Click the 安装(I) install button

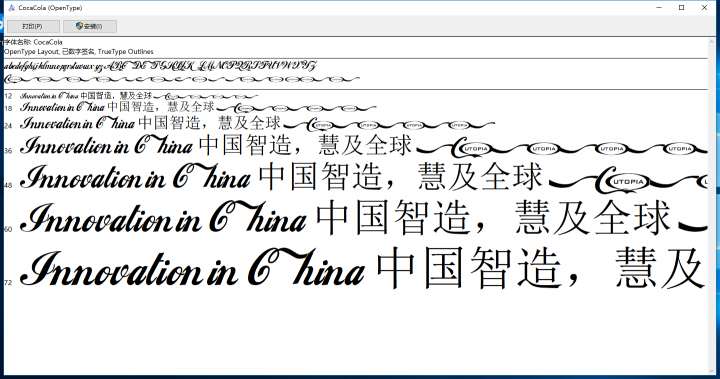click(x=90, y=26)
